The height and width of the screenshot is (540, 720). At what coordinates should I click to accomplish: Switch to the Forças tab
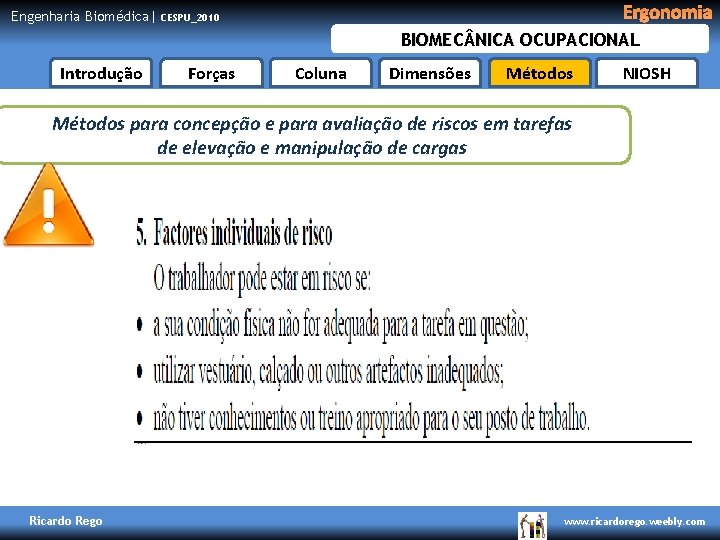211,73
